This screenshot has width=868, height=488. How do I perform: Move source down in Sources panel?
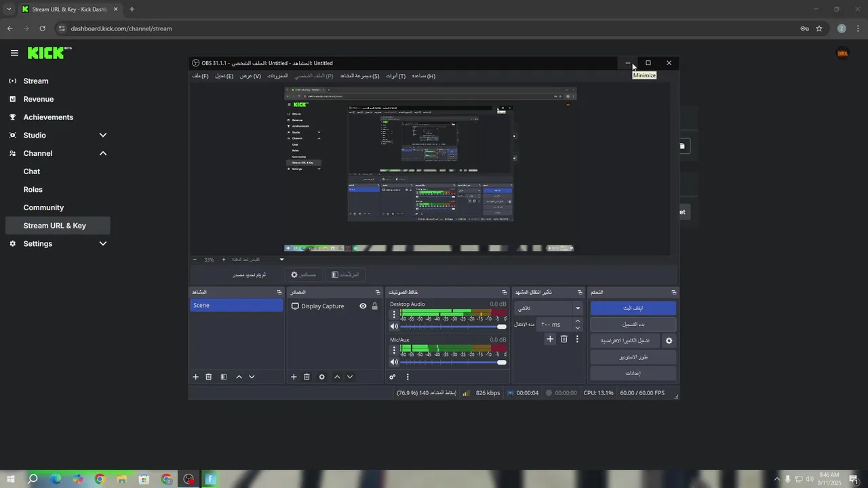point(350,377)
